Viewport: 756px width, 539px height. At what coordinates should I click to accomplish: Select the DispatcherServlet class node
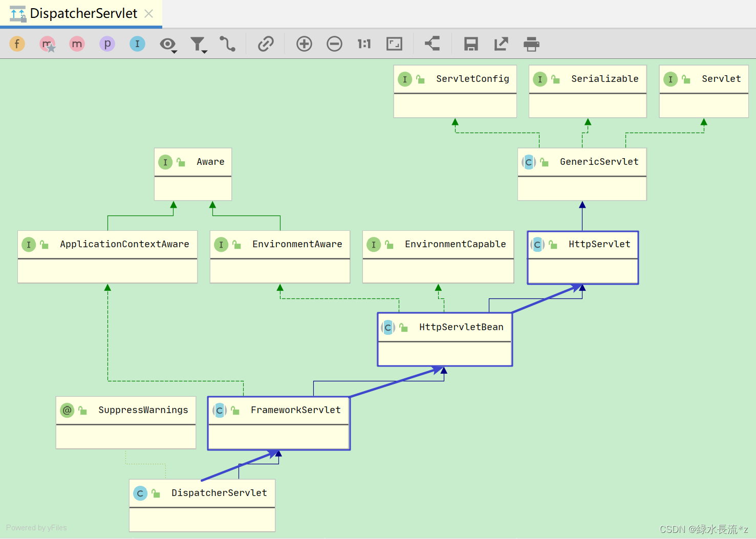click(202, 506)
